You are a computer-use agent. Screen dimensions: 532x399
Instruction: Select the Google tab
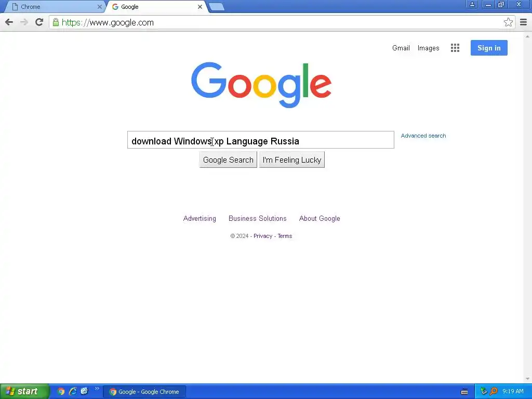(156, 7)
